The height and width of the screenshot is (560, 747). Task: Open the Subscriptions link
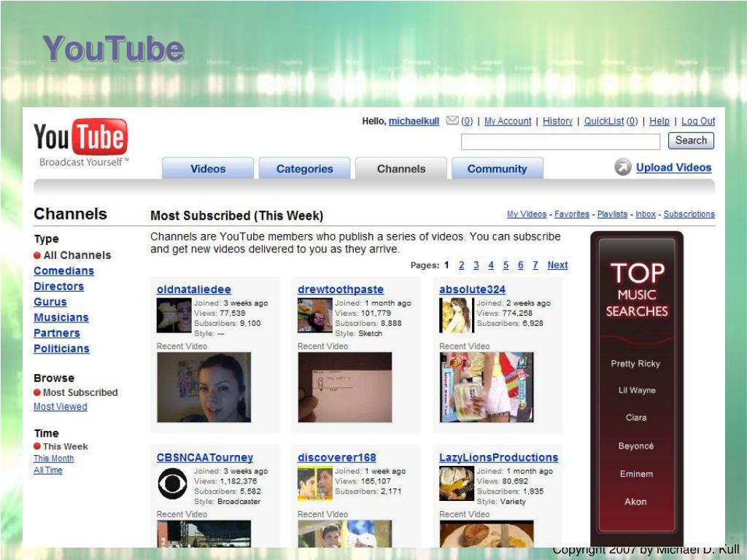(689, 214)
